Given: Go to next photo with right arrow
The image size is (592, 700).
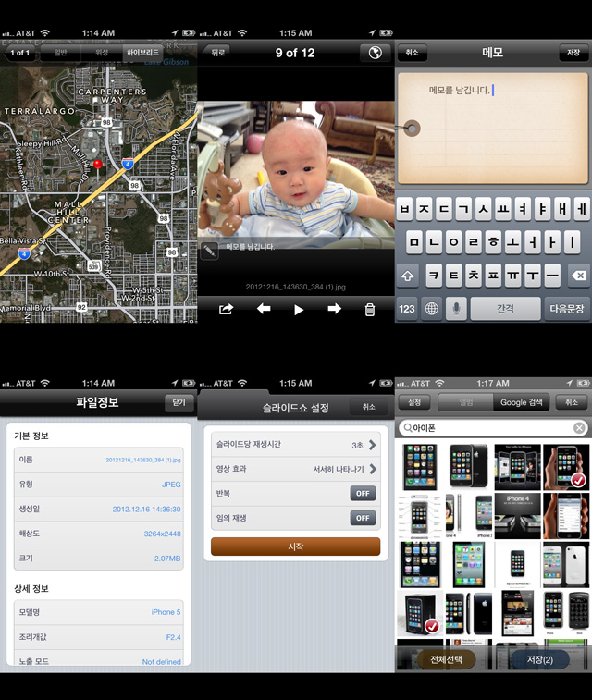Looking at the screenshot, I should coord(335,309).
